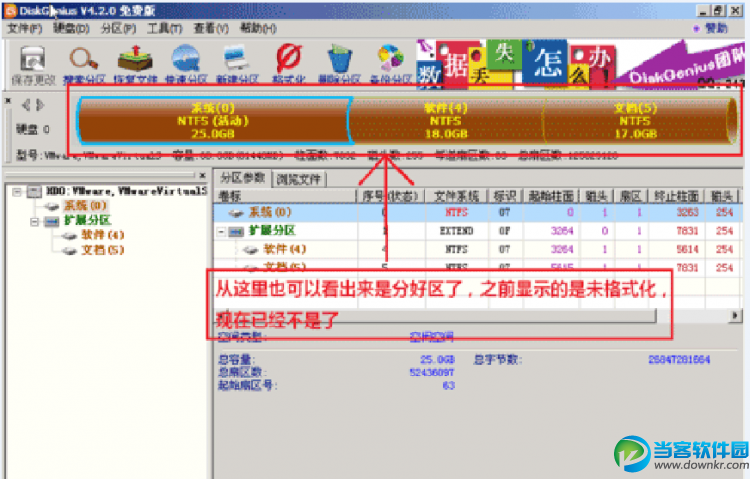750x479 pixels.
Task: Click the 硬盘 0 label beside disk bar
Action: [x=33, y=130]
